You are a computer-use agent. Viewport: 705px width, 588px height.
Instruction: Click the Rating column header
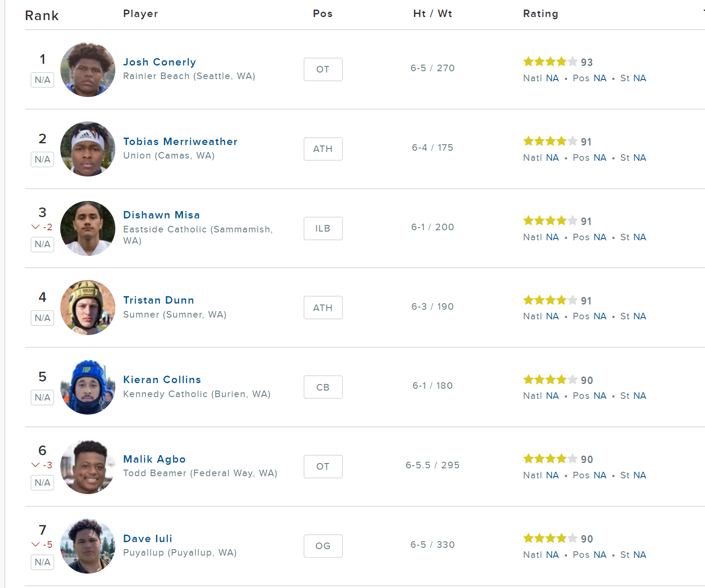540,14
